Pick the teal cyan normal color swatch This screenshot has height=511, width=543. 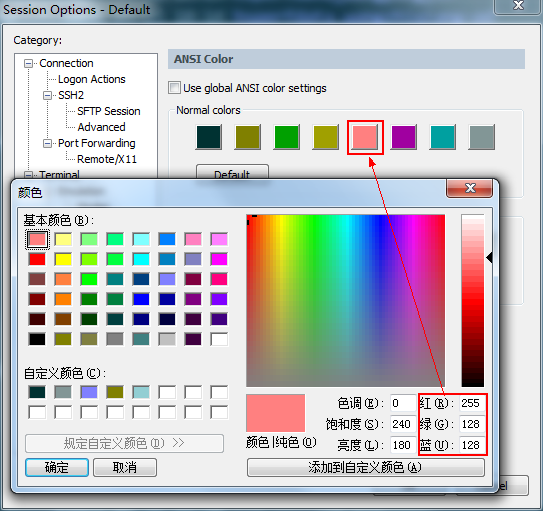(x=442, y=137)
